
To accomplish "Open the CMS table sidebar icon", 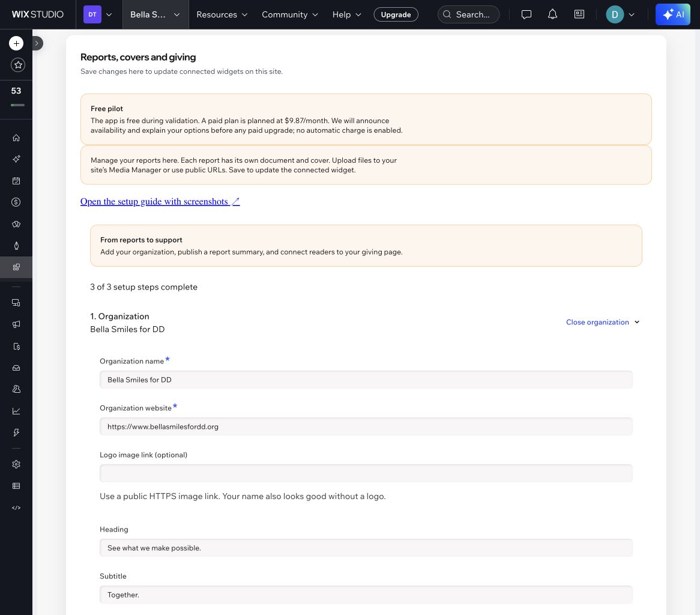I will [x=16, y=486].
